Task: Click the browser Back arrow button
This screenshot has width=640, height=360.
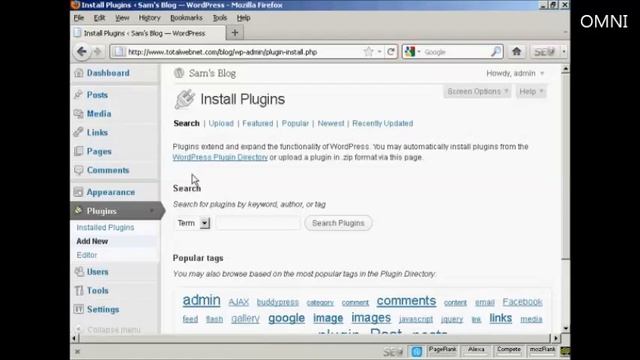Action: coord(82,52)
